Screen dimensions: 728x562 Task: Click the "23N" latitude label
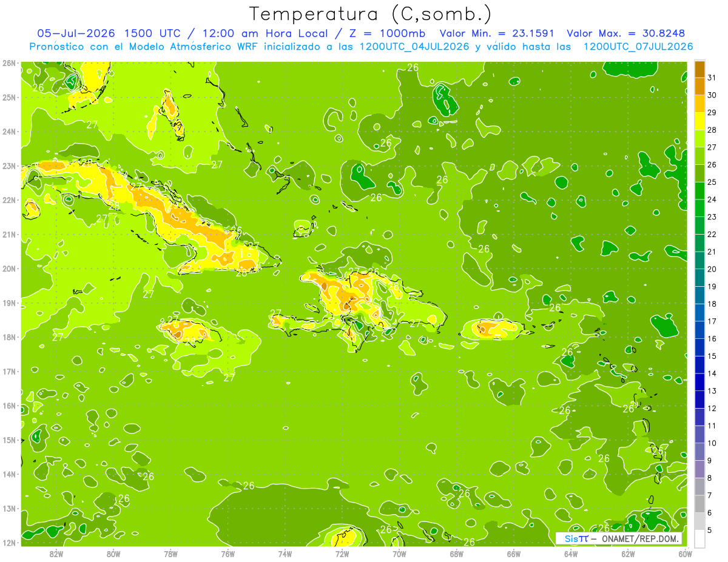point(8,166)
